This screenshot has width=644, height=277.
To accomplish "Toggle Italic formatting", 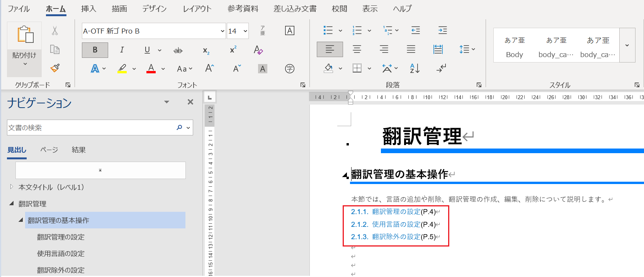I will 122,50.
